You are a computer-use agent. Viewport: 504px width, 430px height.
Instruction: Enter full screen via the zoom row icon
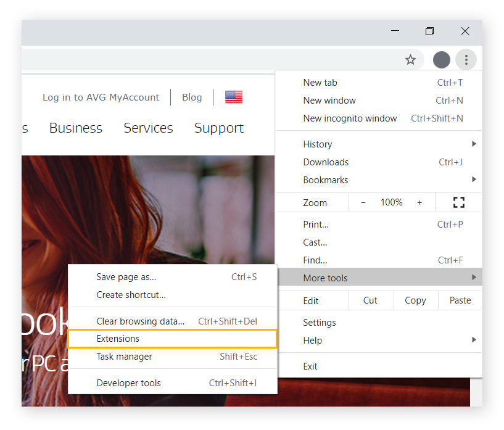coord(458,202)
